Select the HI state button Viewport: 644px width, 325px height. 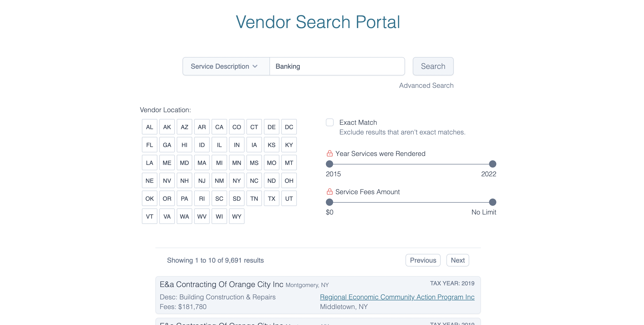[x=184, y=145]
